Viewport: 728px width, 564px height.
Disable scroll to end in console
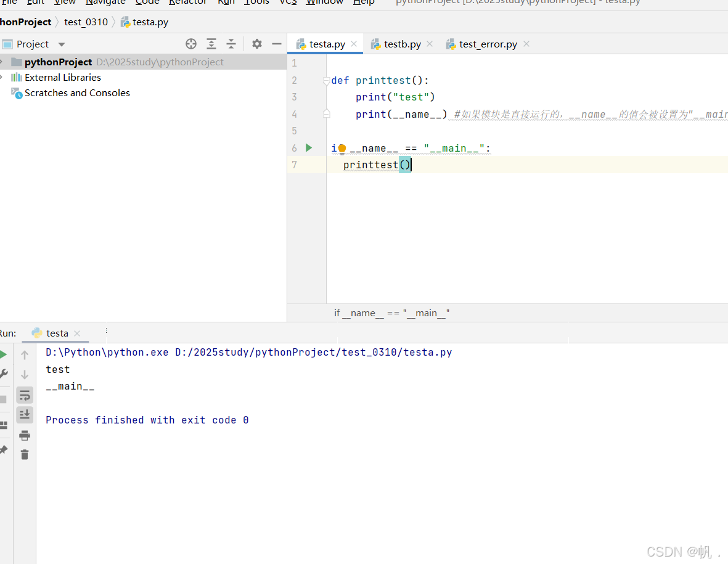click(25, 415)
